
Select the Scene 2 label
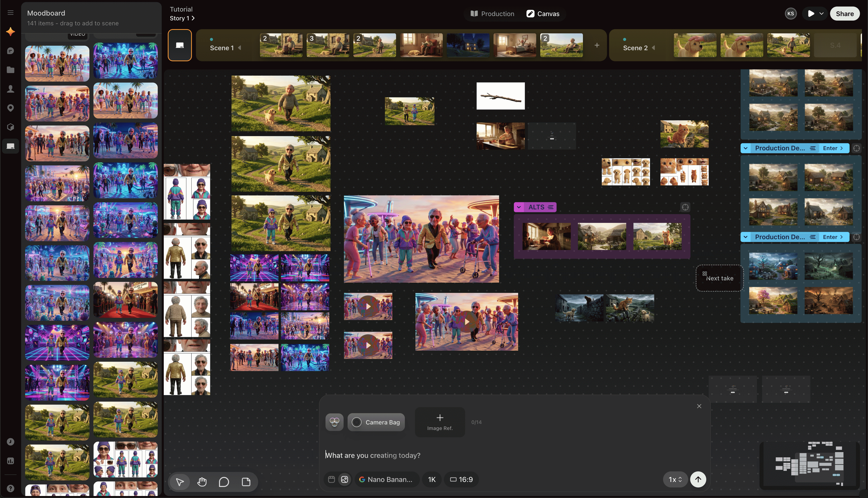(635, 48)
